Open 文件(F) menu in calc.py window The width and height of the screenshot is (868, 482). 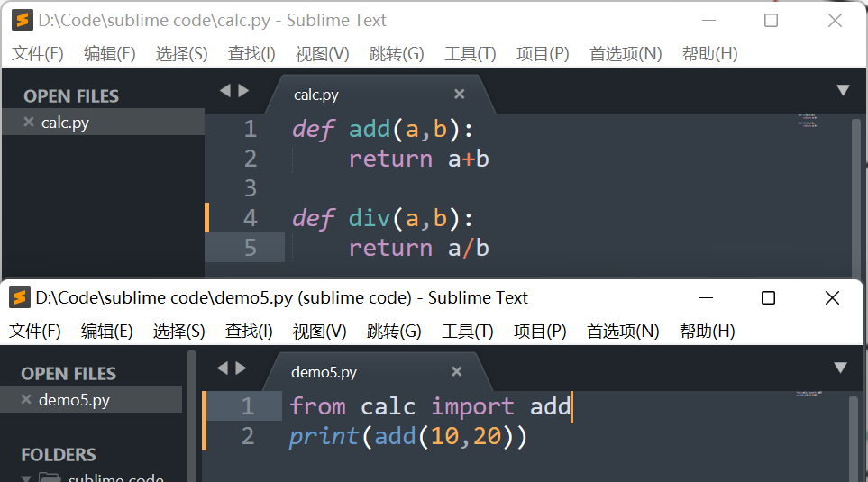coord(38,54)
